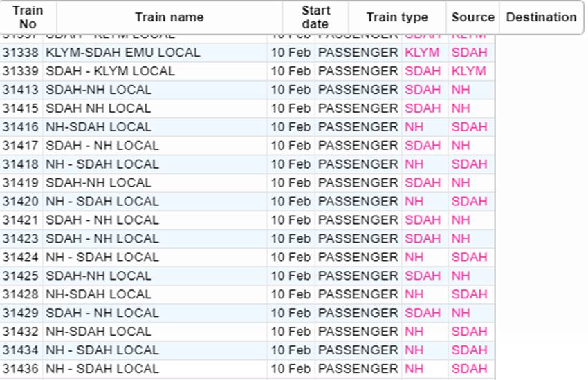
Task: Open the KLYM destination link for train 31339
Action: [x=469, y=71]
